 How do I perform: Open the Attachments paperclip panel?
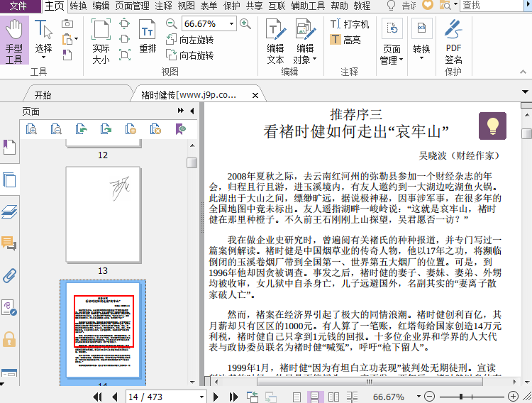click(x=9, y=275)
